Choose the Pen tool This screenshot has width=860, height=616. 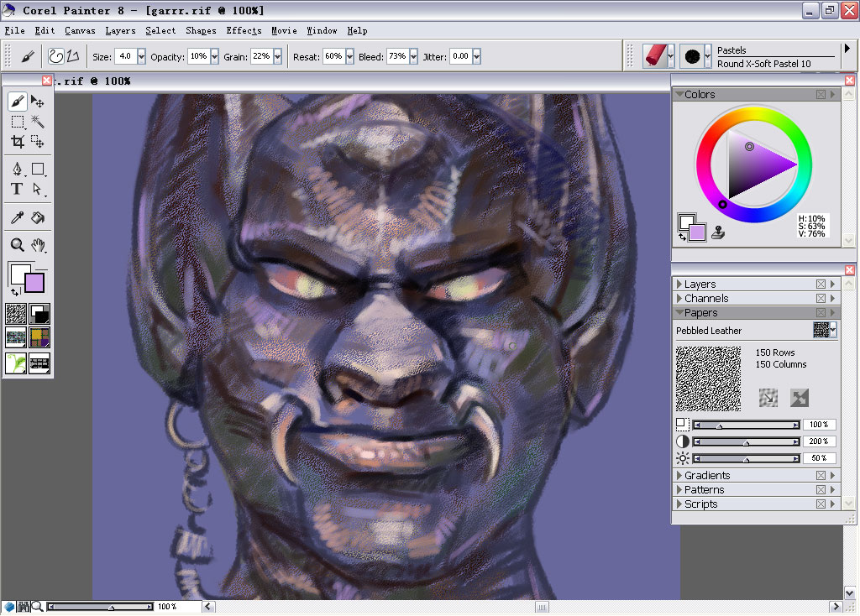(17, 169)
